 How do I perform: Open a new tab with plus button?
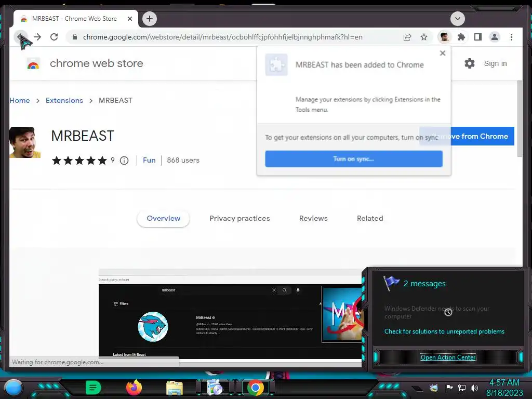[x=150, y=19]
